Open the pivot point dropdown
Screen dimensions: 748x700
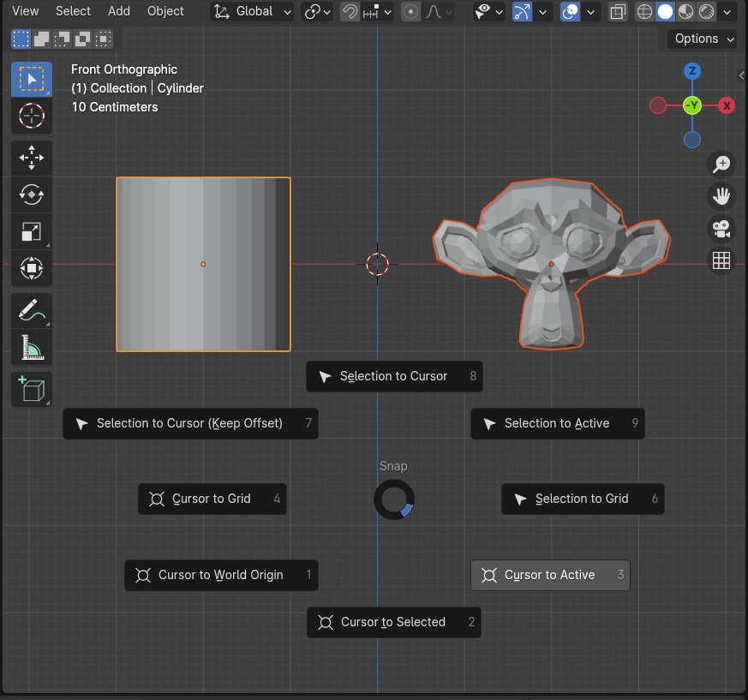click(x=318, y=11)
